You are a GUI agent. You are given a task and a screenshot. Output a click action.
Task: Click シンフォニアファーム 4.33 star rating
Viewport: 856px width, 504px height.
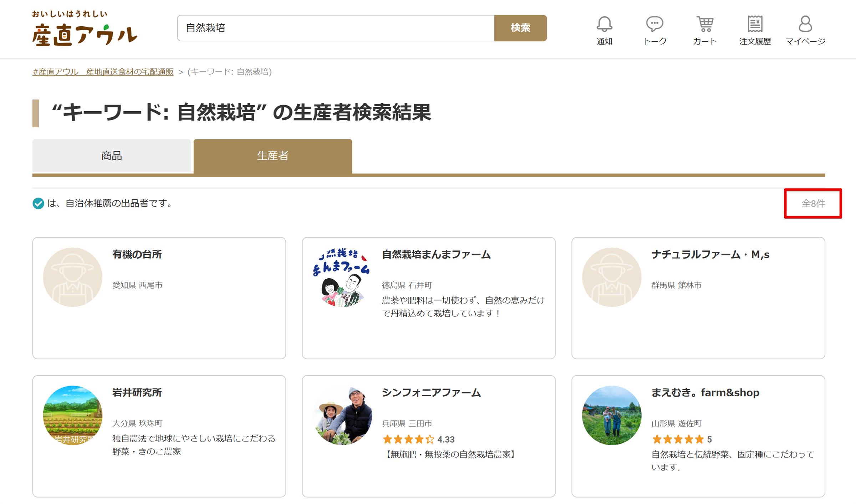tap(418, 439)
